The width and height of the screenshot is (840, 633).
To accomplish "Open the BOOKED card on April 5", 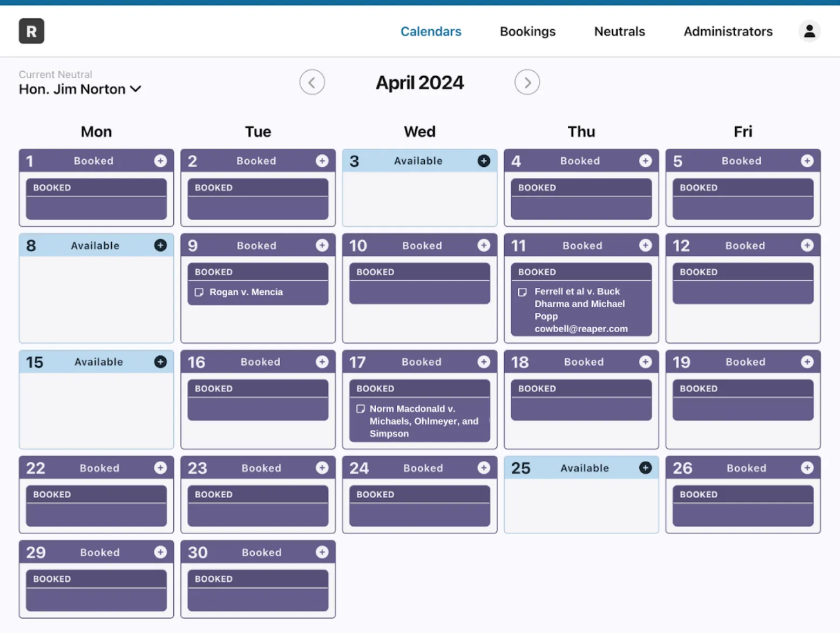I will click(x=743, y=199).
